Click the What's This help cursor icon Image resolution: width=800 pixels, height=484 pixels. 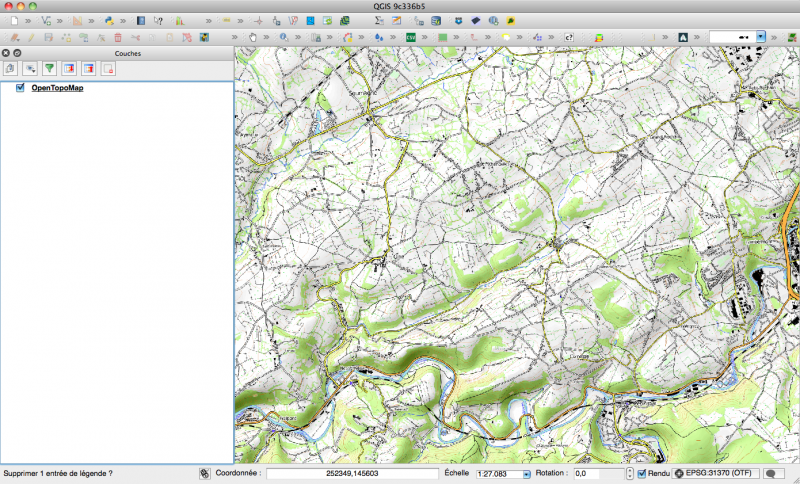[x=158, y=20]
